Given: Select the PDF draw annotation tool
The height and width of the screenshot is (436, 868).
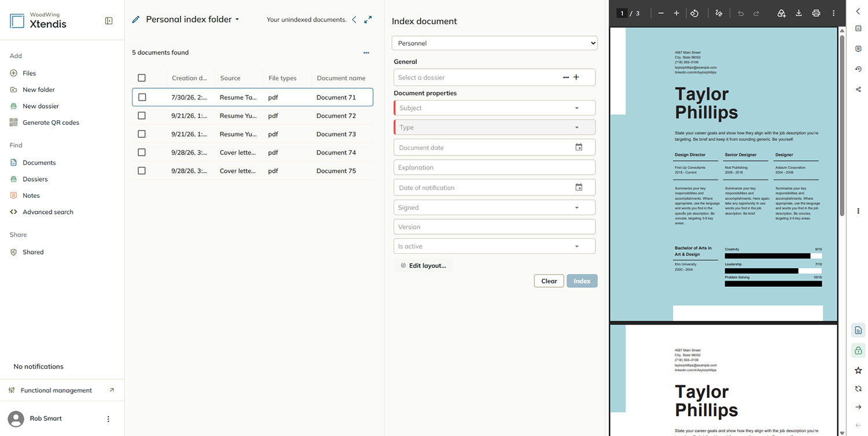Looking at the screenshot, I should click(x=719, y=13).
